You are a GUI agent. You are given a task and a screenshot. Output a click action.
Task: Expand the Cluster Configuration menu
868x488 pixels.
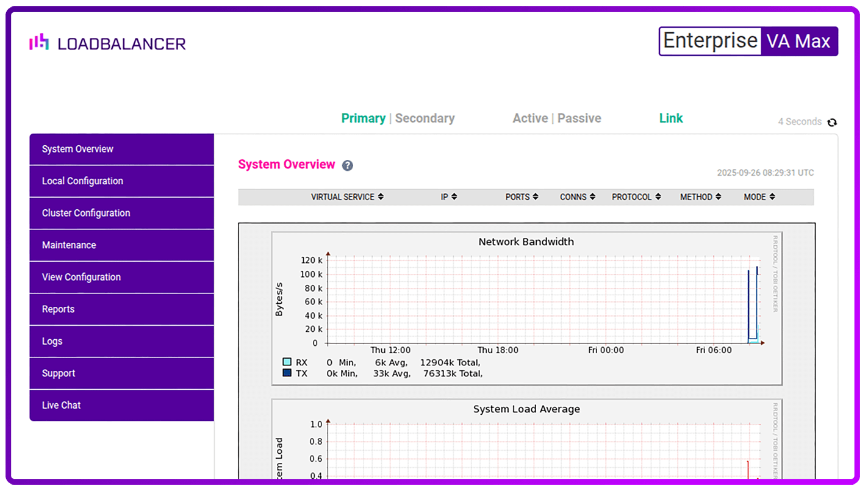86,213
